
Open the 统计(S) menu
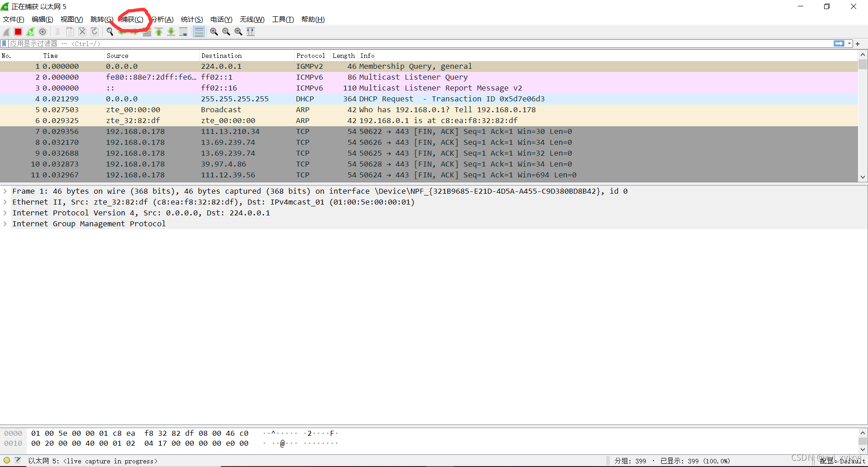192,19
